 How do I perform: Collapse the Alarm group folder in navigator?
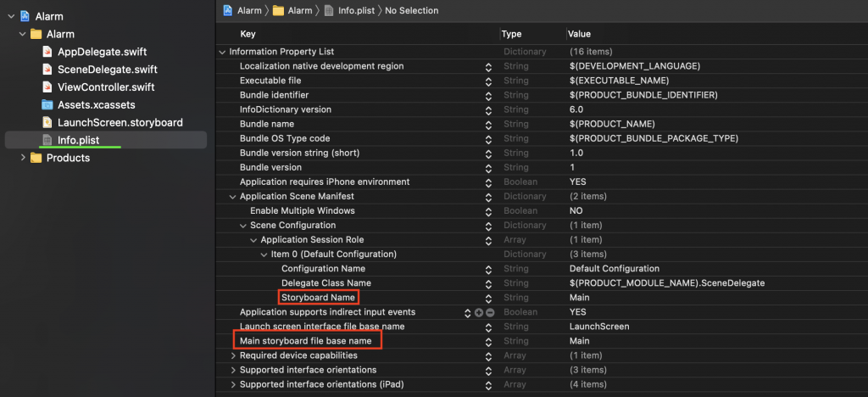coord(23,34)
